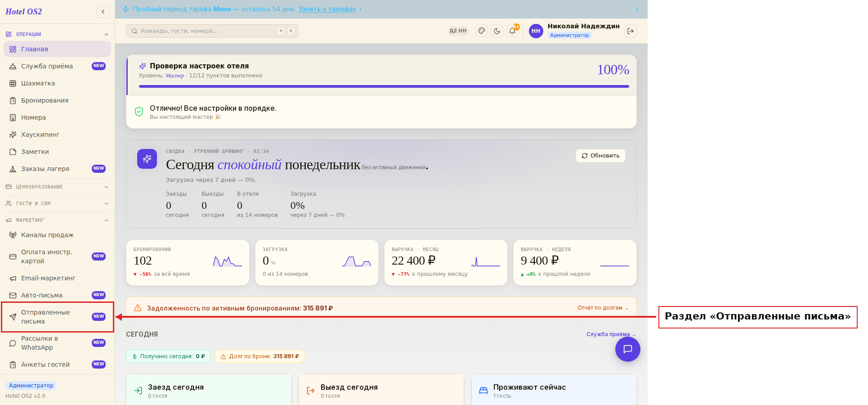Select the Шахматка menu item

click(57, 83)
